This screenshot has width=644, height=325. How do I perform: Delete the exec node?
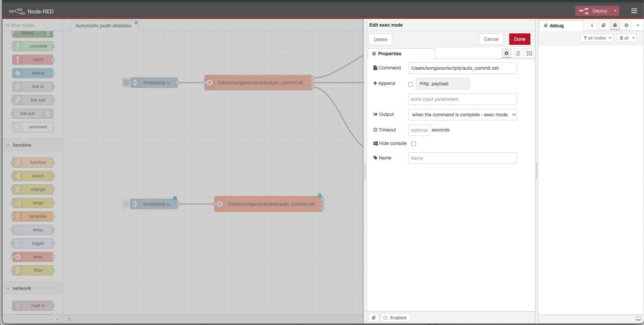point(380,39)
